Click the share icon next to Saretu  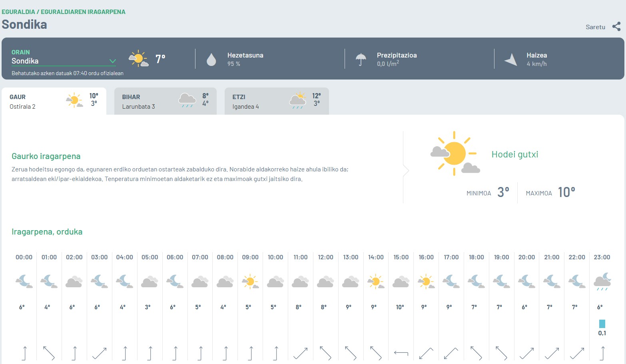(616, 27)
